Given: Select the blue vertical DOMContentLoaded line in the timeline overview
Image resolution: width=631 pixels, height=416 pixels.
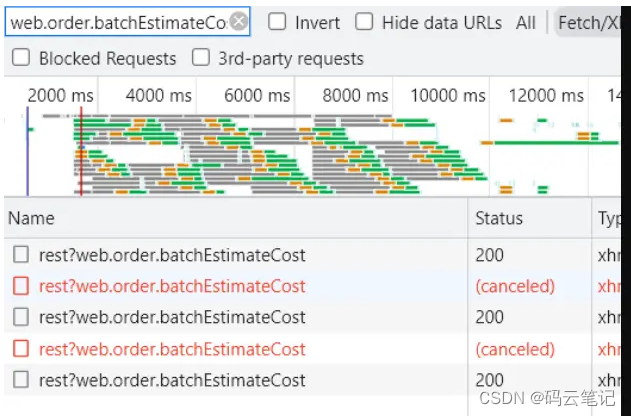Looking at the screenshot, I should click(x=27, y=151).
